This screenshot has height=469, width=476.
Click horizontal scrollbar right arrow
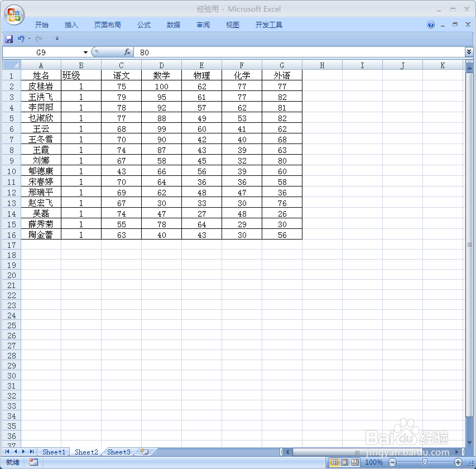[456, 452]
